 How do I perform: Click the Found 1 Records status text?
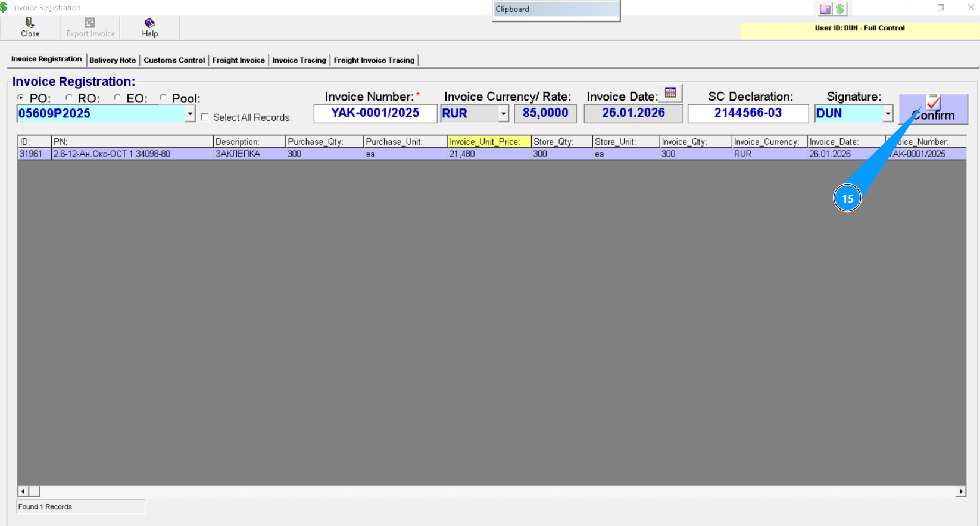pyautogui.click(x=45, y=507)
